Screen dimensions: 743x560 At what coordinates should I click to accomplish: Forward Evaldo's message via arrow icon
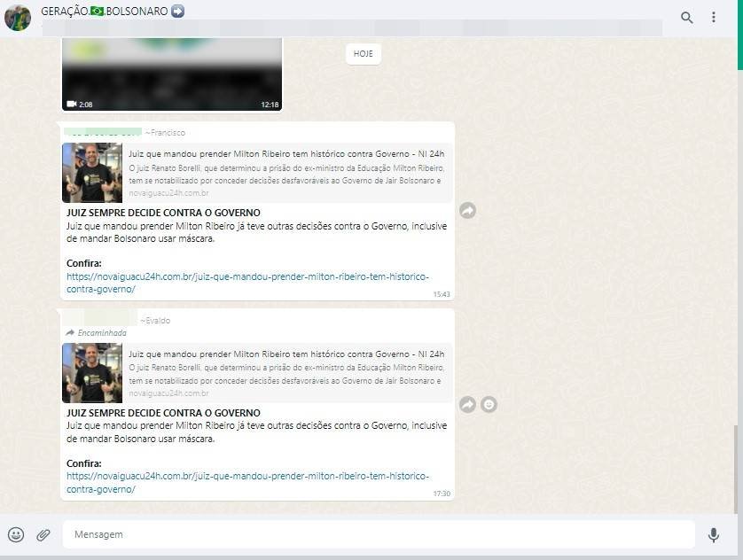tap(467, 404)
